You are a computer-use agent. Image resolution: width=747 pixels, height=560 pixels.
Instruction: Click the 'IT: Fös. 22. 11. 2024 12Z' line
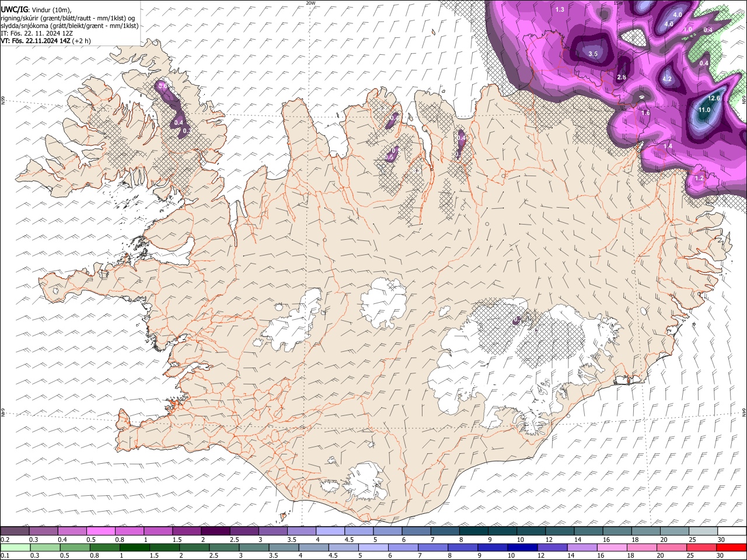point(37,33)
